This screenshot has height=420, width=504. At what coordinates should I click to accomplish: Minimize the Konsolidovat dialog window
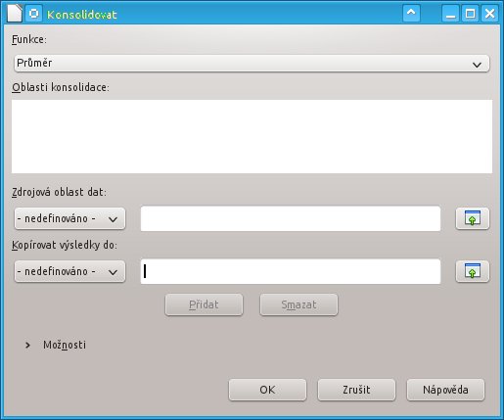(x=451, y=14)
